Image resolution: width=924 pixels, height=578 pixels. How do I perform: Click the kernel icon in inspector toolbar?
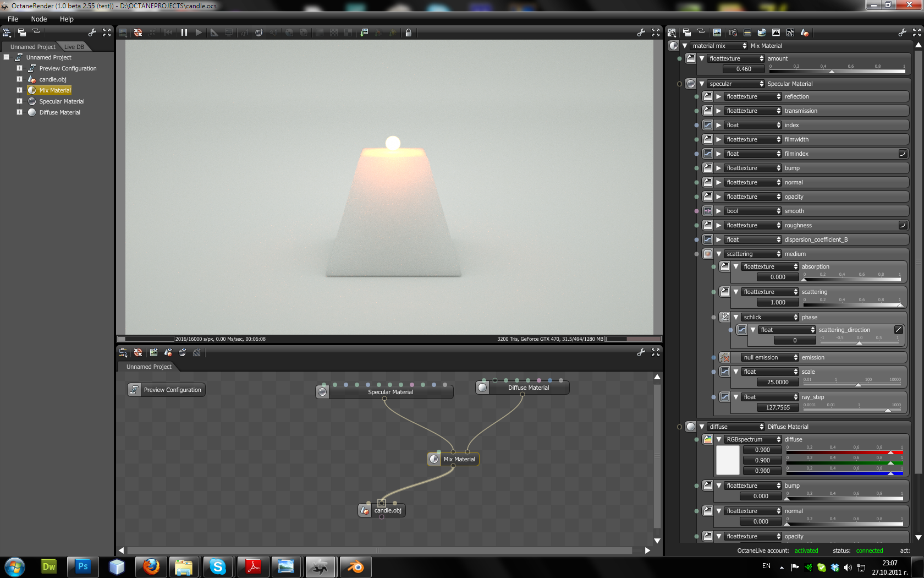pyautogui.click(x=790, y=33)
